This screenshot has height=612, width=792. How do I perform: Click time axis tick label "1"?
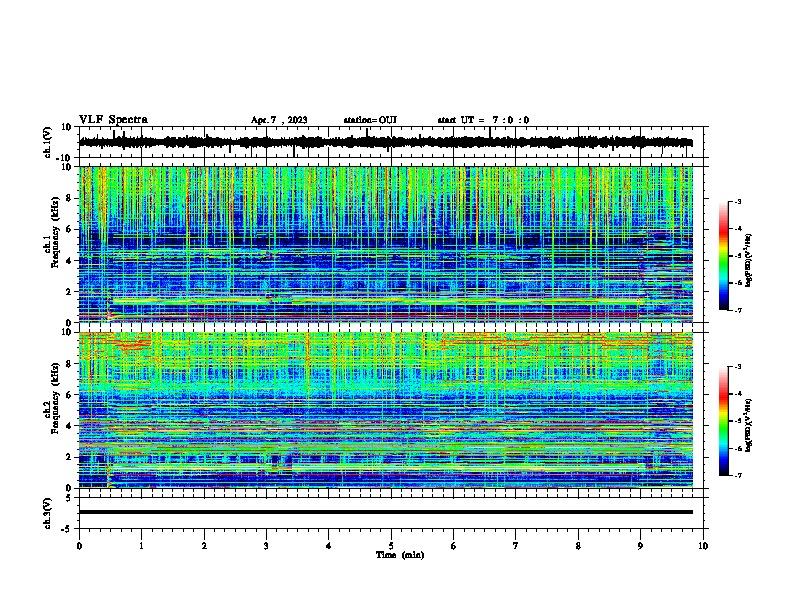point(142,546)
